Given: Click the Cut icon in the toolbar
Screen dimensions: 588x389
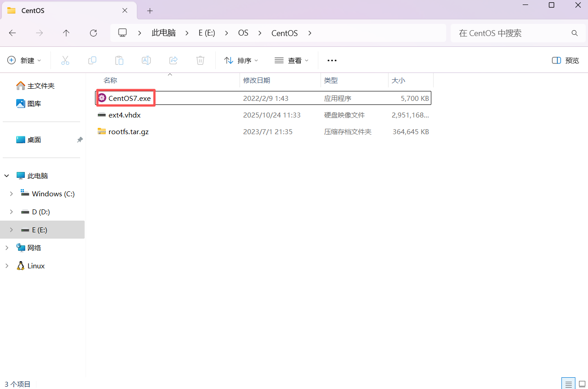Looking at the screenshot, I should (65, 60).
